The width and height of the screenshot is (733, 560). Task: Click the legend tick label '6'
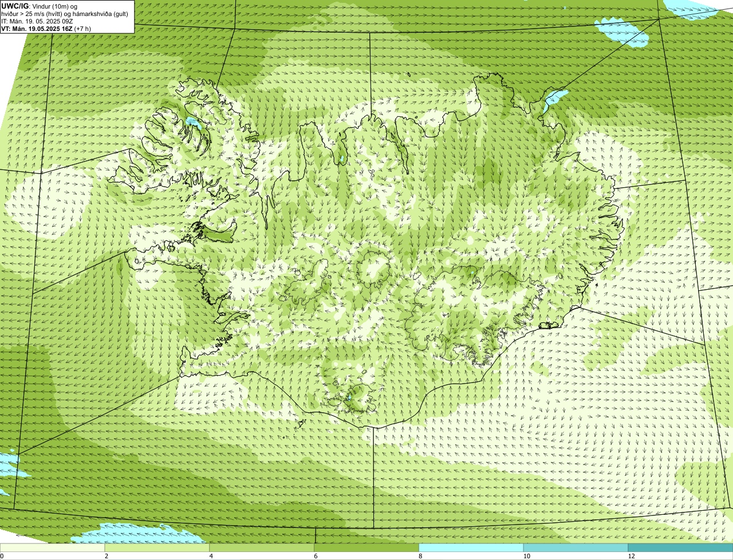click(x=315, y=556)
